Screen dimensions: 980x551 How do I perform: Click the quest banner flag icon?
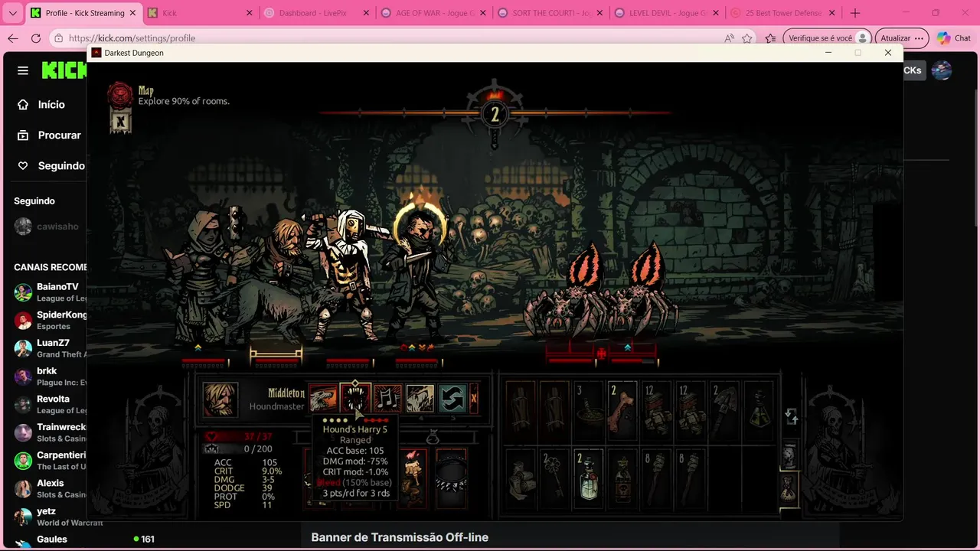pos(120,121)
